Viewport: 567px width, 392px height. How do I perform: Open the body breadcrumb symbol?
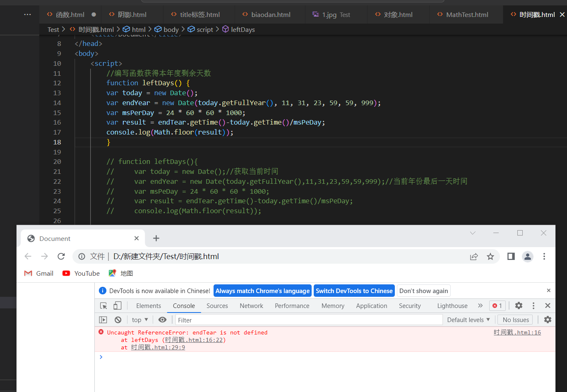pos(171,29)
